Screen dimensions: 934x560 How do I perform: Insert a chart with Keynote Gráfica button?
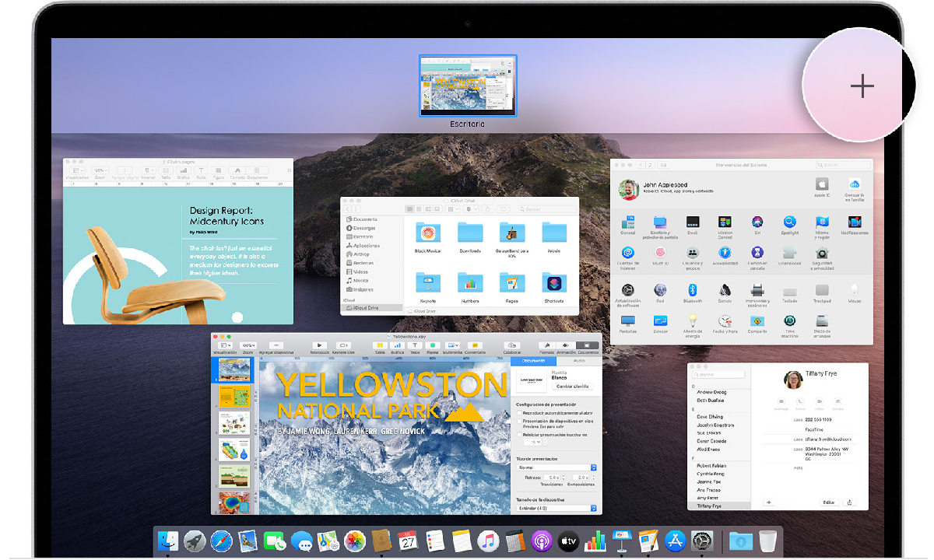click(397, 345)
